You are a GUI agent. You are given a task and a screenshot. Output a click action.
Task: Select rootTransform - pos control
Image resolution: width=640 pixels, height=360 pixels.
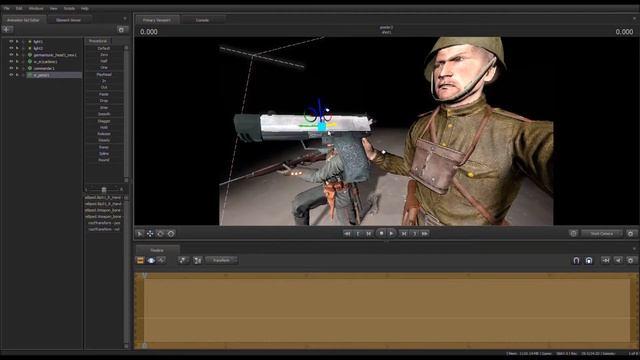click(104, 223)
